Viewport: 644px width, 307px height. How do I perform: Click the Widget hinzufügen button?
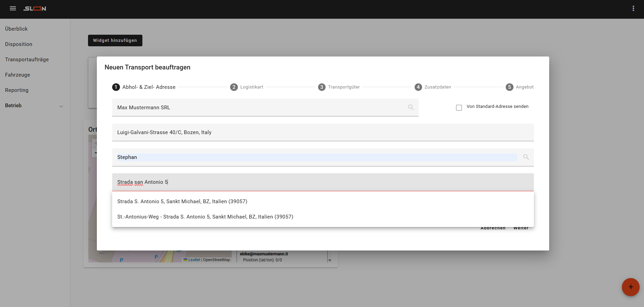pyautogui.click(x=115, y=41)
